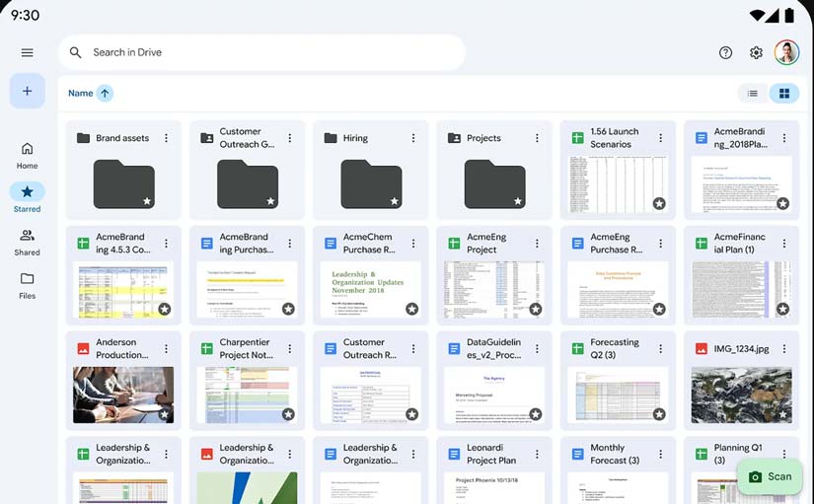Open more options for Brand assets
This screenshot has height=504, width=814.
coord(166,138)
